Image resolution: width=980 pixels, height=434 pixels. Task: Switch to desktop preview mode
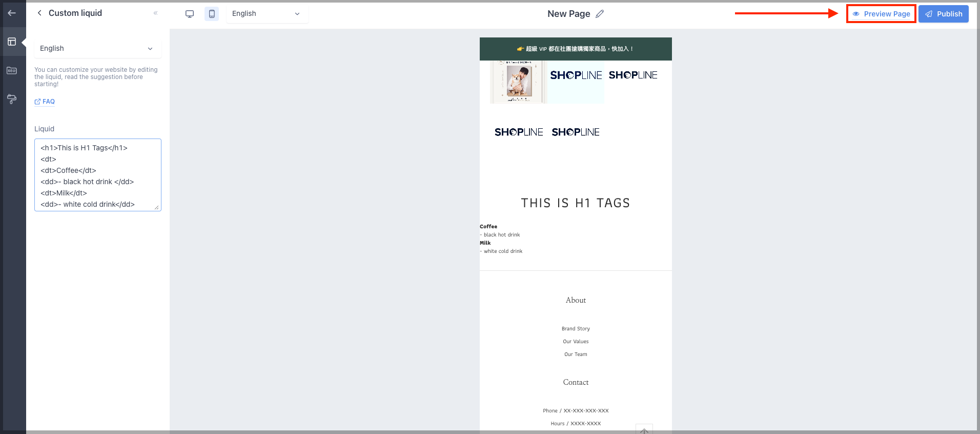pyautogui.click(x=190, y=14)
